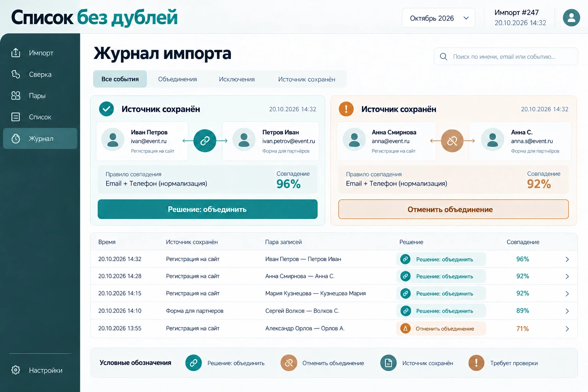Viewport: 588px width, 392px height.
Task: Click Анна Смирнова avatar in the card
Action: pyautogui.click(x=354, y=140)
